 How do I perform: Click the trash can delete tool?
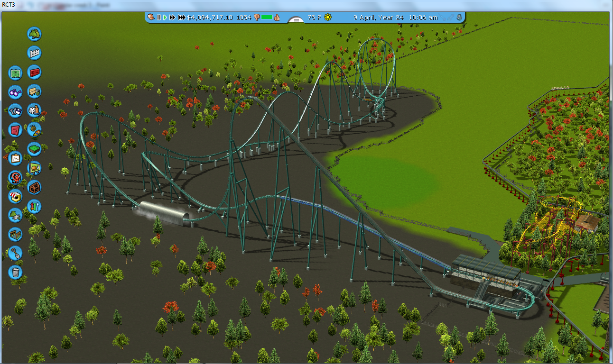(x=16, y=272)
